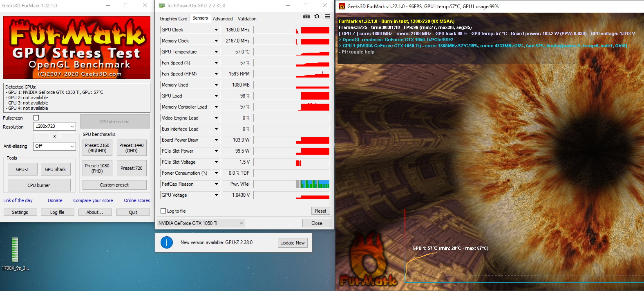644x291 pixels.
Task: Open the GPU-Z hamburger menu icon
Action: pos(327,17)
